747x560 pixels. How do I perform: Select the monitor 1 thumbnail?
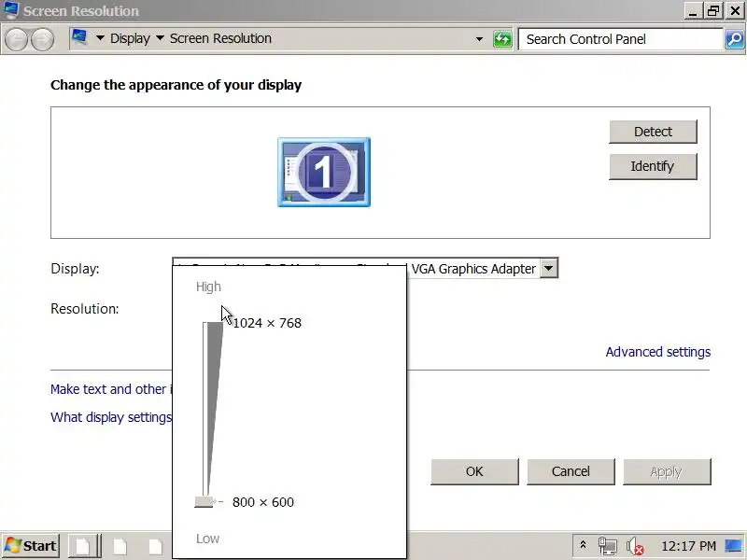click(324, 172)
